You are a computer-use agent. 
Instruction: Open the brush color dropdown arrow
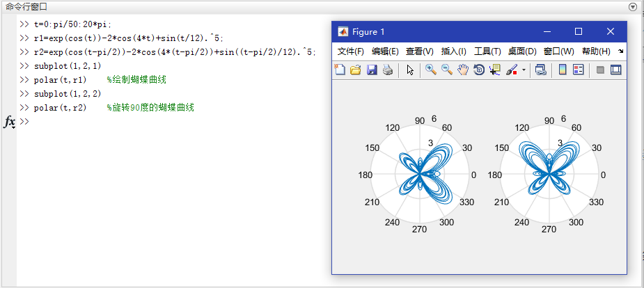(524, 70)
